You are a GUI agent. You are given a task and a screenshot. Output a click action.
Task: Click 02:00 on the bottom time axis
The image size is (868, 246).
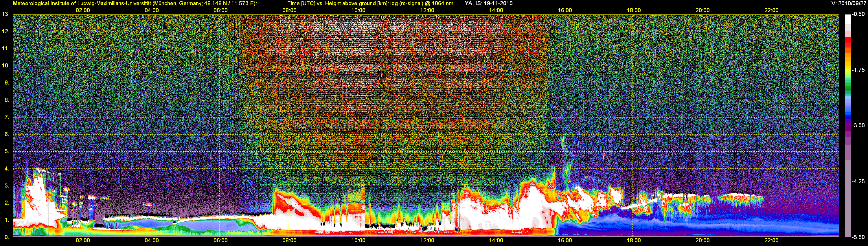pos(82,240)
